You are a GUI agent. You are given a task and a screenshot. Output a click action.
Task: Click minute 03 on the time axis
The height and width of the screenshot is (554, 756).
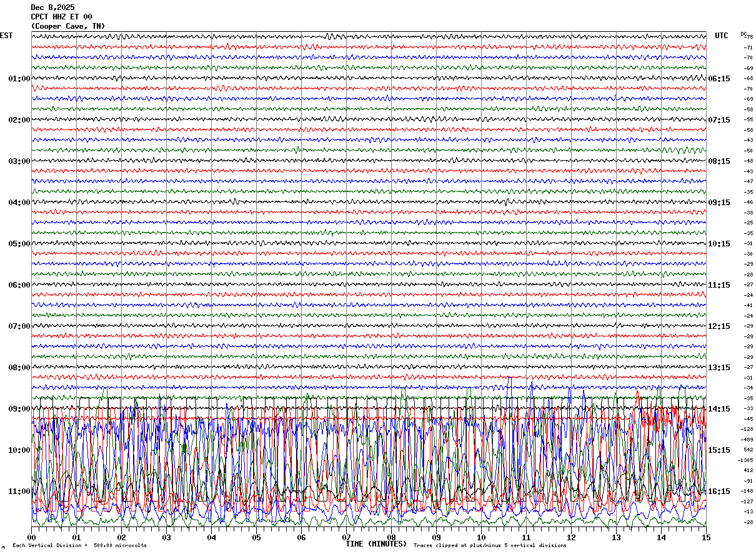point(167,538)
